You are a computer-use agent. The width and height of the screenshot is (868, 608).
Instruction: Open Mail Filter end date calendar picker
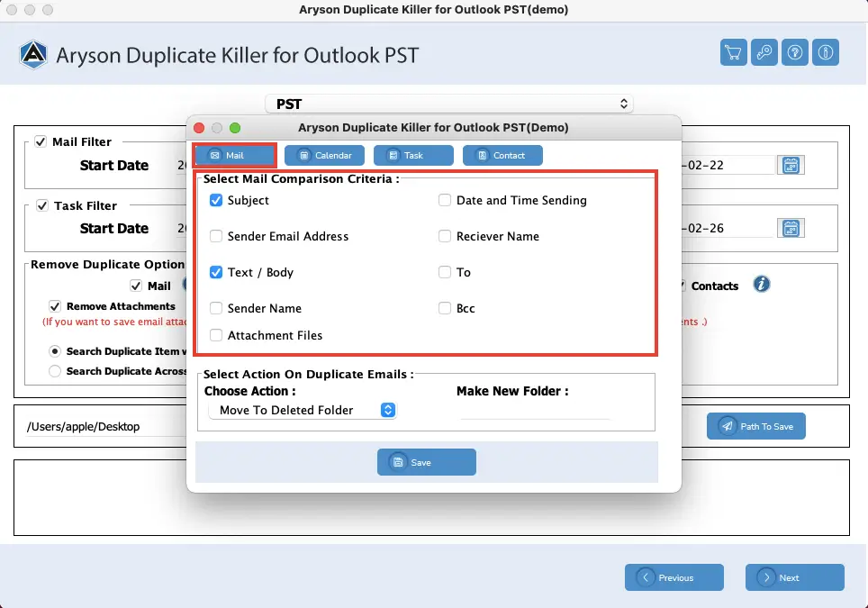coord(791,165)
